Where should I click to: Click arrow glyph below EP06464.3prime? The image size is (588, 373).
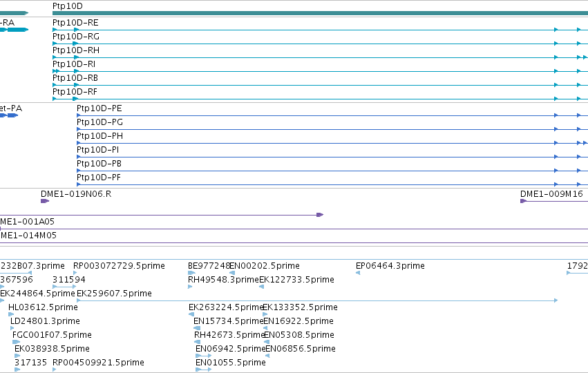(x=358, y=273)
